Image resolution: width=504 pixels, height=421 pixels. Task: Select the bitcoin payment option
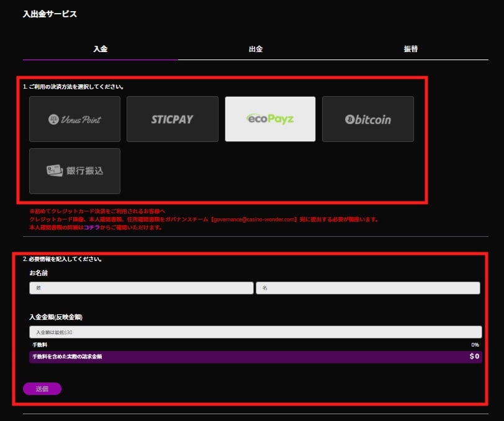coord(367,119)
